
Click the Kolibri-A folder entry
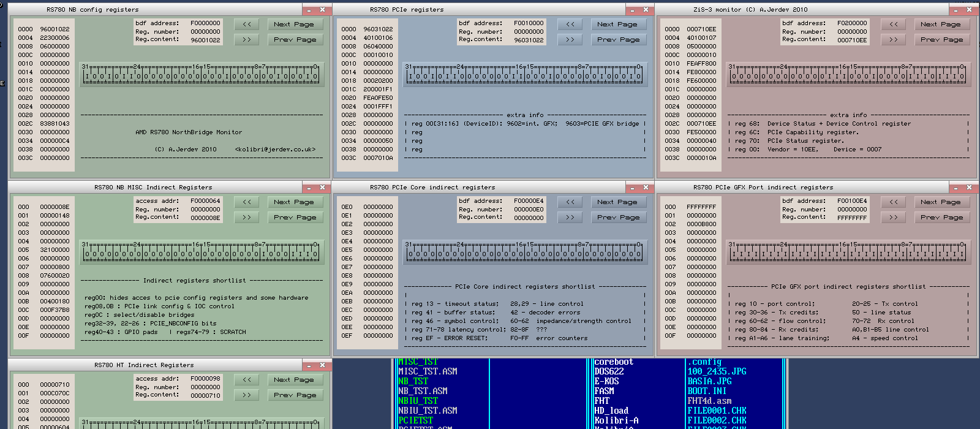pos(616,420)
